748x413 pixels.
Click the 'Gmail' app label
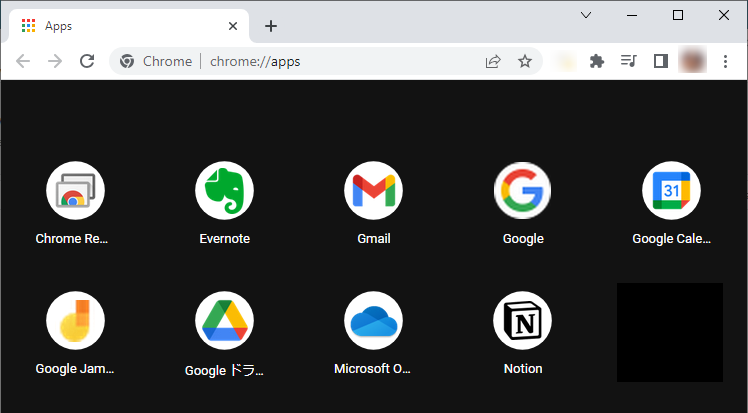click(x=374, y=238)
